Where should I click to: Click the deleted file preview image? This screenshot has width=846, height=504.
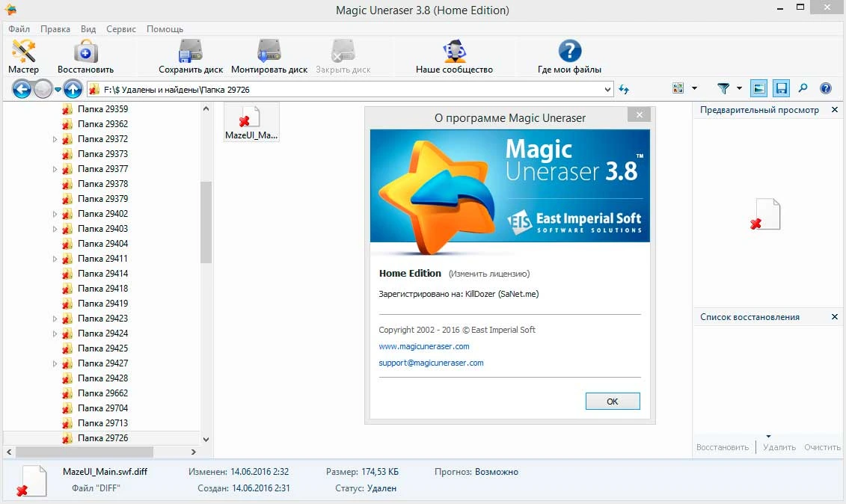[766, 214]
